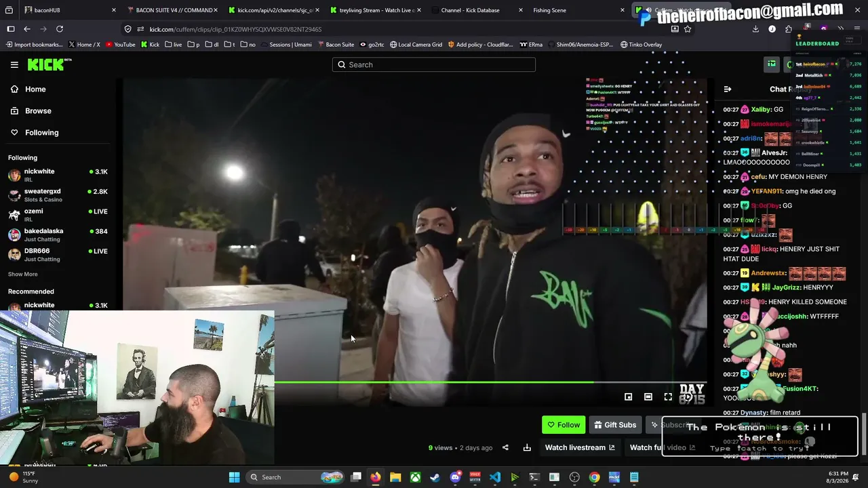Open DBR666's channel in the Following list

[x=58, y=254]
